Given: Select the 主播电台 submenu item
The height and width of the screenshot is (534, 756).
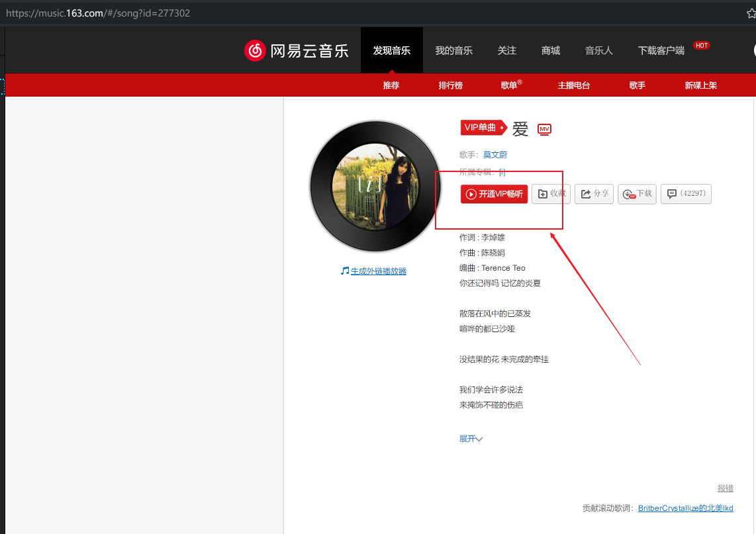Looking at the screenshot, I should pos(574,85).
